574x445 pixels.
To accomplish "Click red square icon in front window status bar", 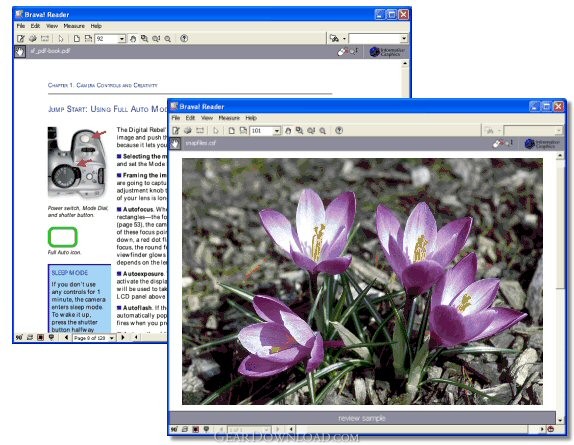I will click(x=195, y=429).
